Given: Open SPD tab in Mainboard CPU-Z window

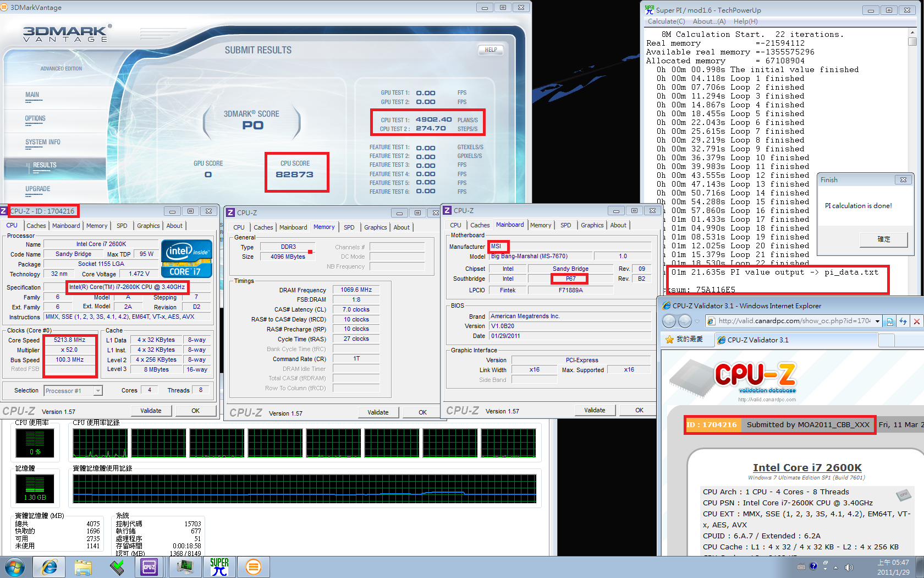Looking at the screenshot, I should [566, 225].
